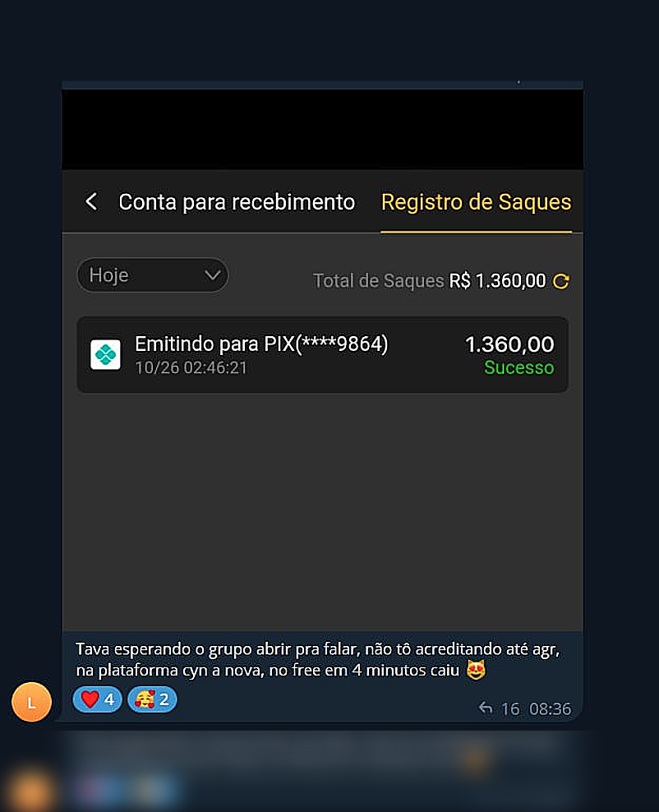Click the green Sucesso status label

click(518, 367)
